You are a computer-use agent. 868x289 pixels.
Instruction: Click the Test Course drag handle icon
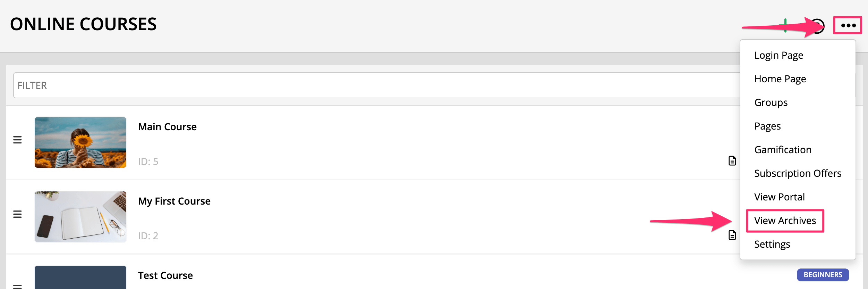[x=17, y=286]
